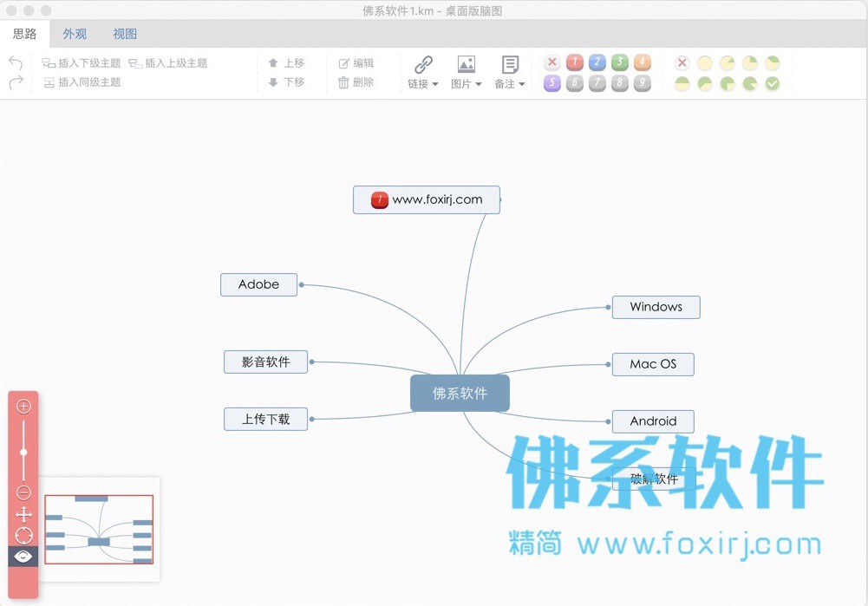Toggle the hand drag mode
Image resolution: width=868 pixels, height=606 pixels.
pyautogui.click(x=23, y=515)
